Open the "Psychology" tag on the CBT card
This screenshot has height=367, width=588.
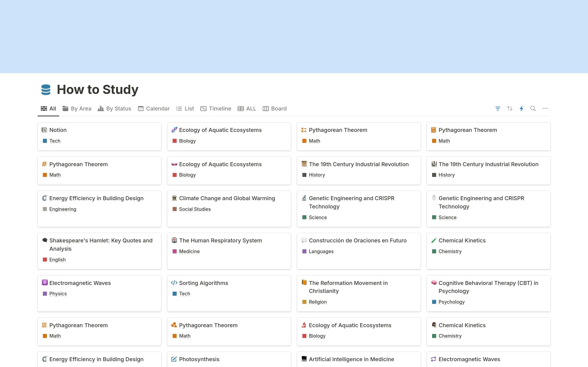coord(451,302)
